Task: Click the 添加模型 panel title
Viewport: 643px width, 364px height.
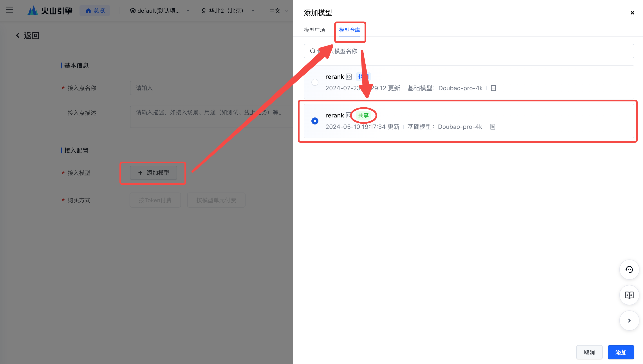Action: pyautogui.click(x=318, y=13)
